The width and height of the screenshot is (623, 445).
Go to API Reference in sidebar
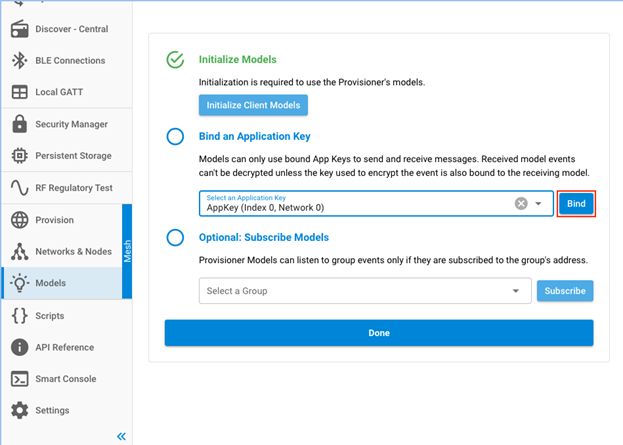66,348
